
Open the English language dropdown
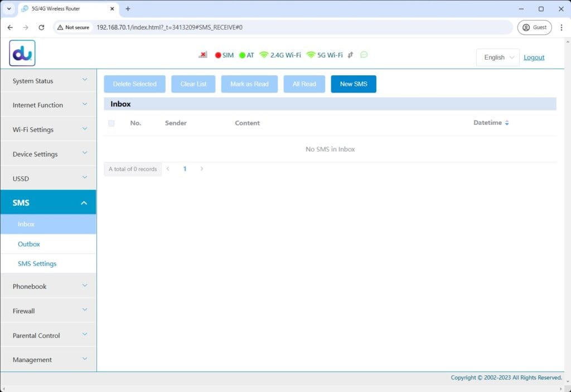click(497, 57)
